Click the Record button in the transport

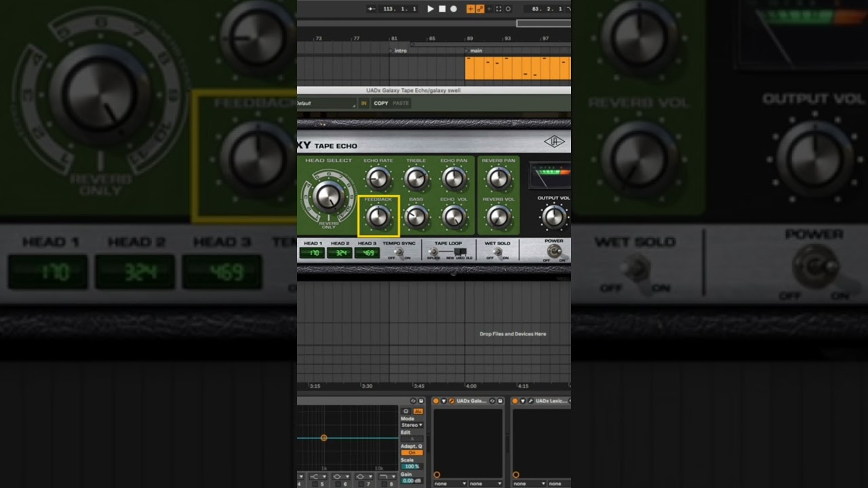click(454, 9)
